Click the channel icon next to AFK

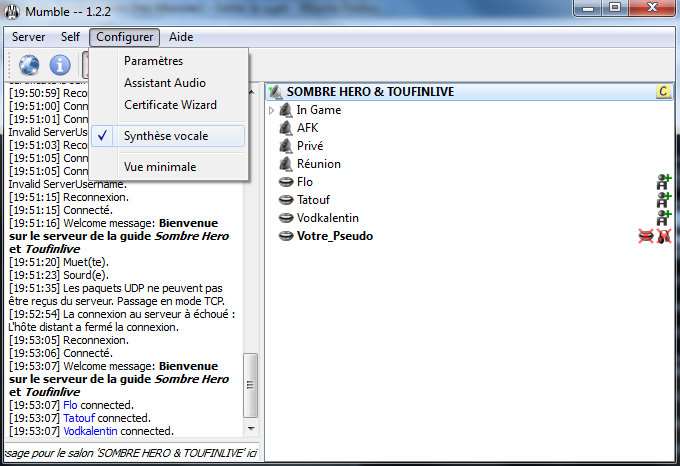coord(286,128)
